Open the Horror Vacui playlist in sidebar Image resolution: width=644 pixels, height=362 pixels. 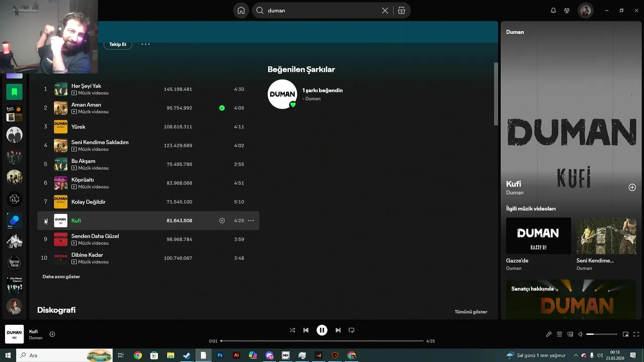point(14,263)
